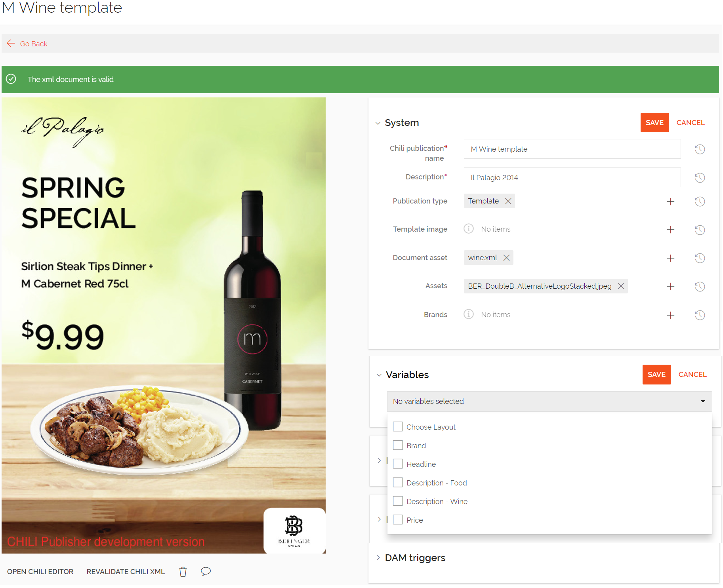Tick the Price variable checkbox
The height and width of the screenshot is (588, 723).
398,520
